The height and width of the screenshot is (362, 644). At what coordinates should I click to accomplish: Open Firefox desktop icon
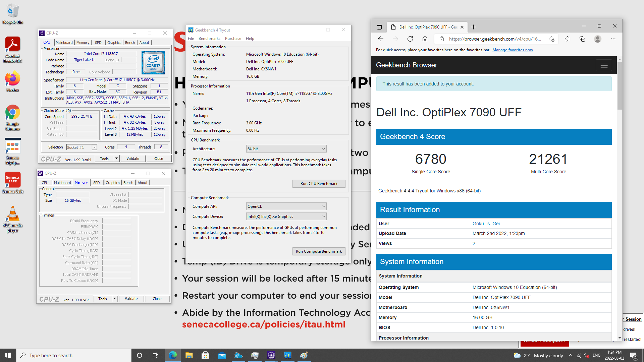tap(13, 81)
